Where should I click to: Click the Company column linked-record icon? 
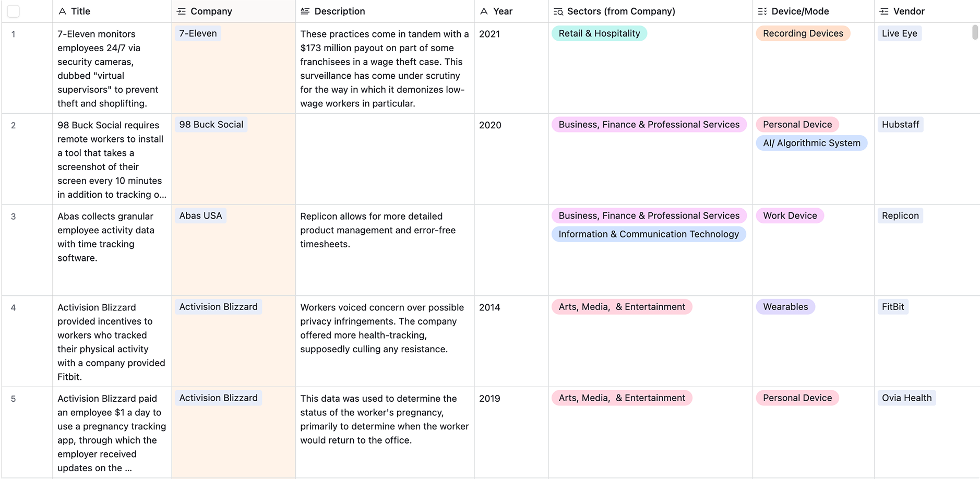pos(181,11)
